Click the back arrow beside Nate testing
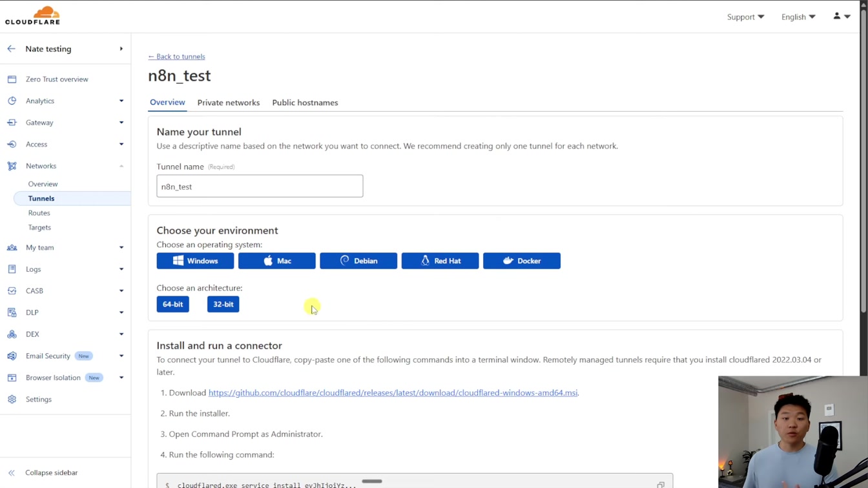The image size is (868, 488). click(x=11, y=49)
